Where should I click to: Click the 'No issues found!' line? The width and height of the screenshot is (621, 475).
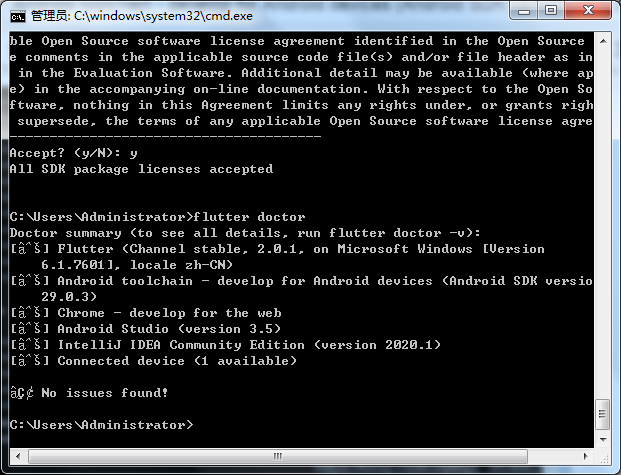pos(89,393)
